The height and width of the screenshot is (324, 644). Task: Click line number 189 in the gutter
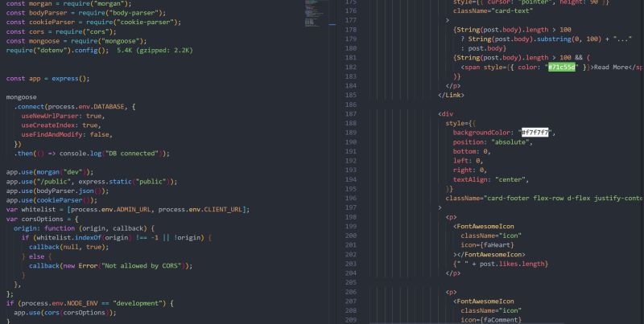pyautogui.click(x=350, y=133)
